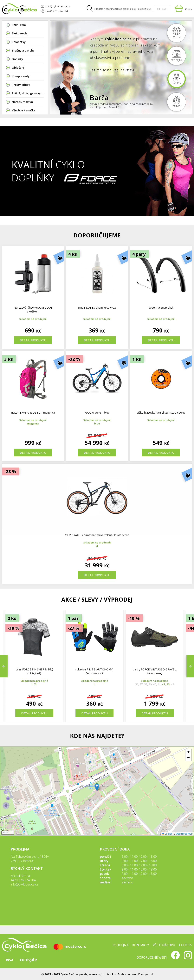The width and height of the screenshot is (194, 980).
Task: Click the CTM SKAUT 2.0 bike thumbnail
Action: pos(97,498)
